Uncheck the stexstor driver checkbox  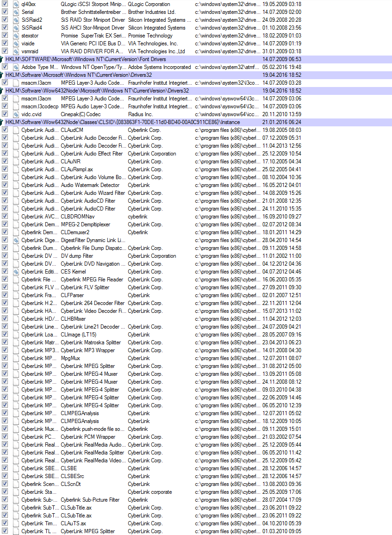[5, 35]
